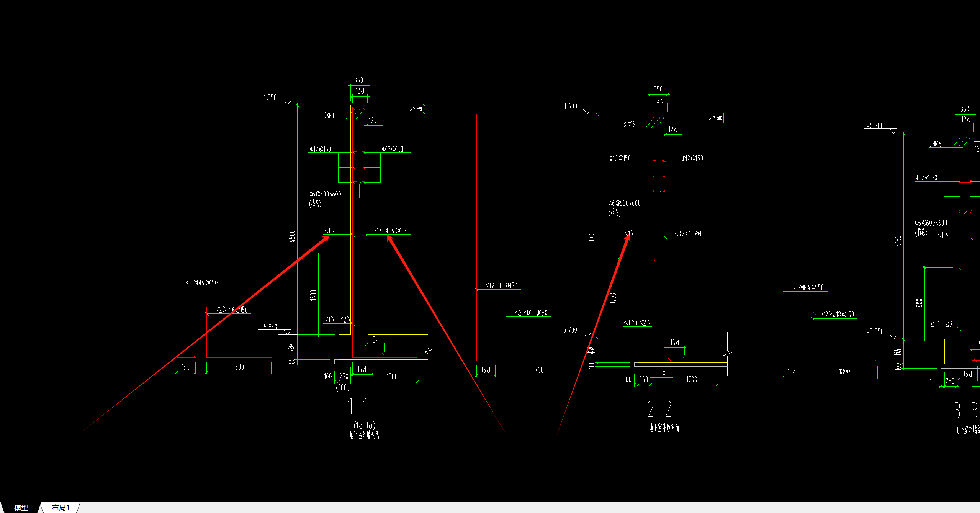Select the -0.700 elevation label
This screenshot has height=513, width=980.
875,126
